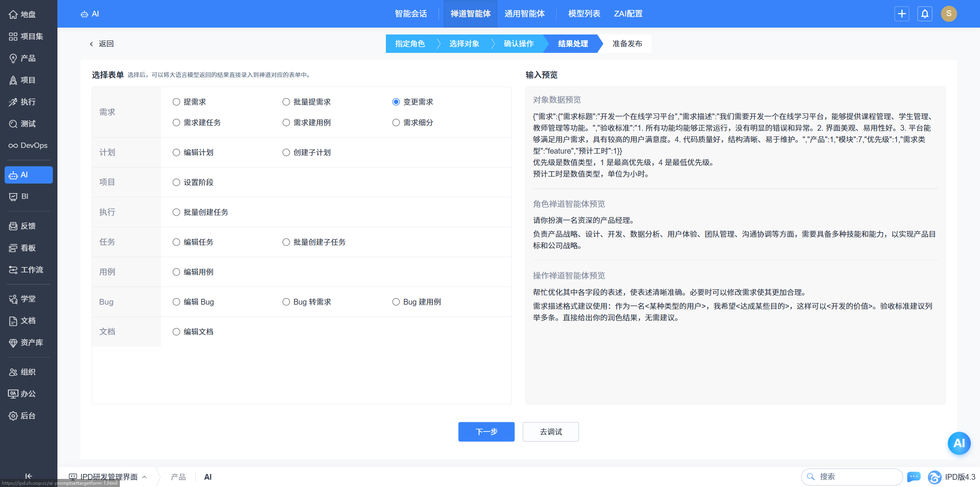Screen dimensions: 980x487
Task: Open the DevOps sidebar item
Action: tap(28, 146)
